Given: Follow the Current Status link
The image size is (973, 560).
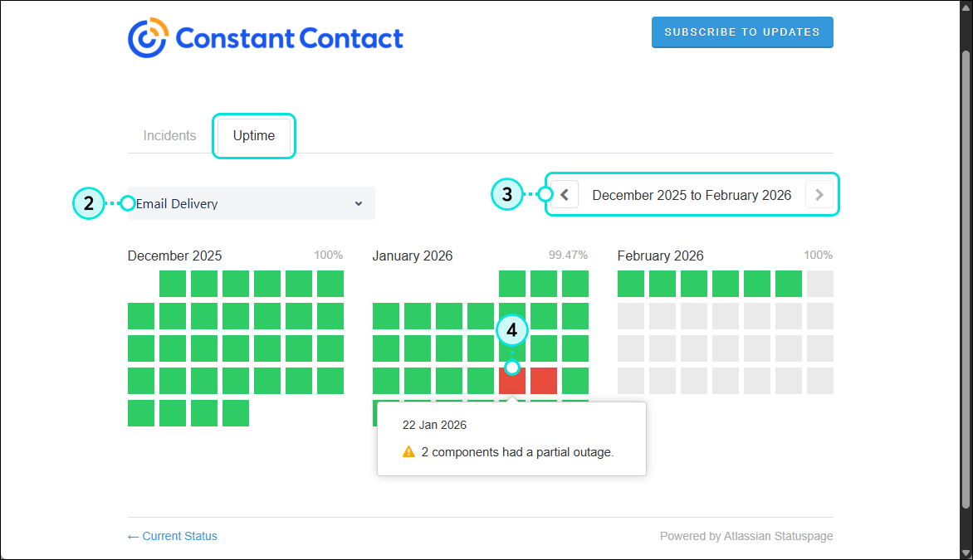Looking at the screenshot, I should [x=172, y=536].
